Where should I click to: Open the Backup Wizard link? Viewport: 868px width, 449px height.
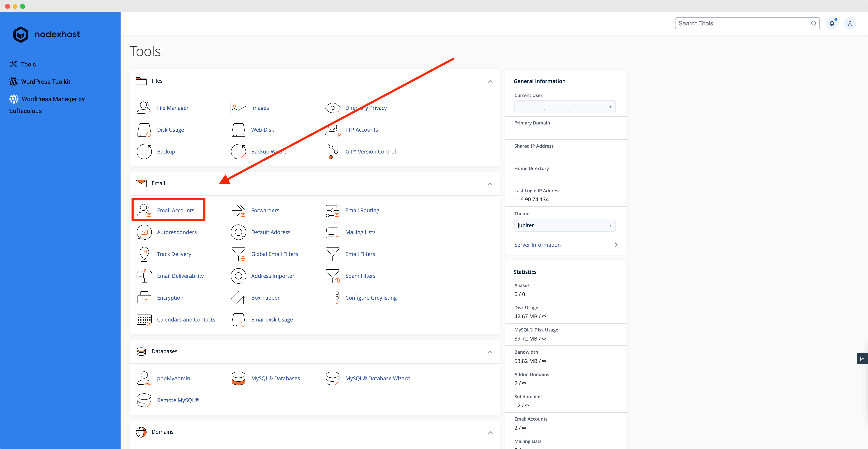[269, 152]
